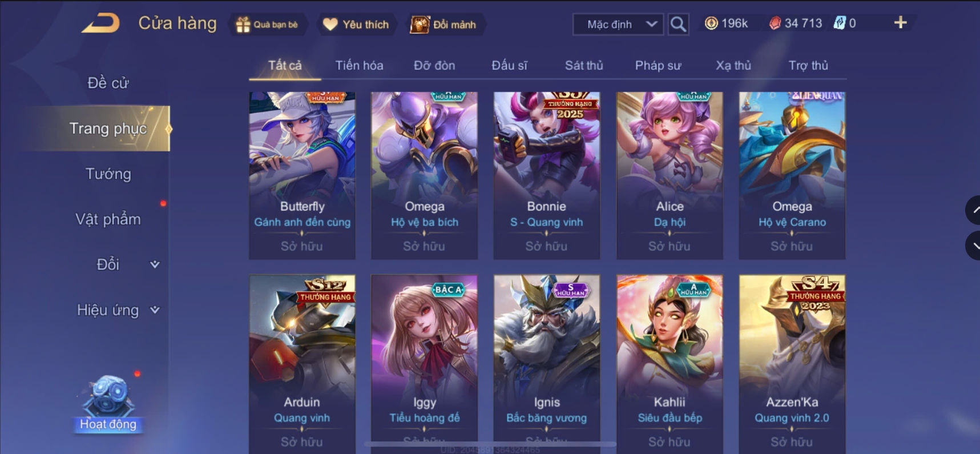
Task: Open the Quà bạn bè gift icon
Action: [243, 25]
